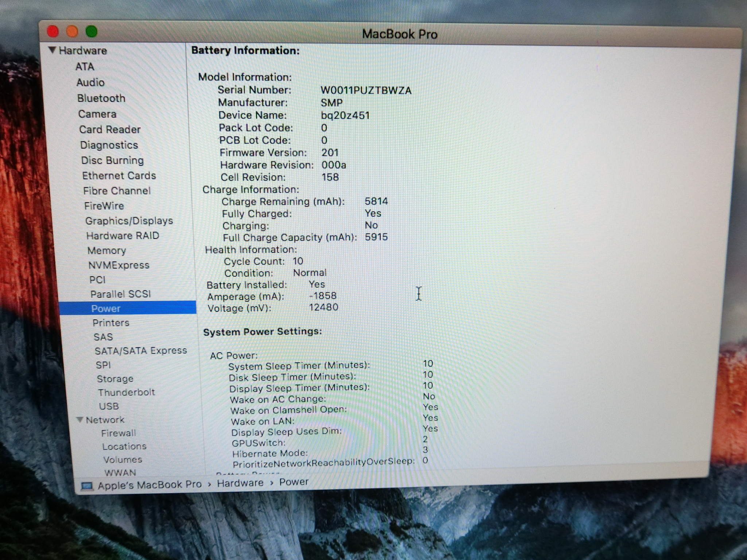Click the computer icon in path bar
Viewport: 747px width, 560px height.
tap(87, 486)
